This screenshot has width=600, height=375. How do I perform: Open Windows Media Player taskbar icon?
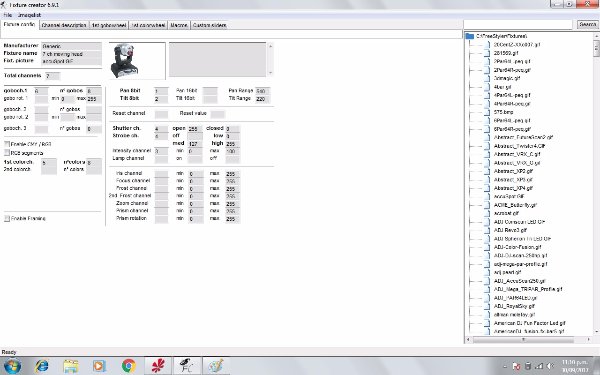[x=99, y=366]
